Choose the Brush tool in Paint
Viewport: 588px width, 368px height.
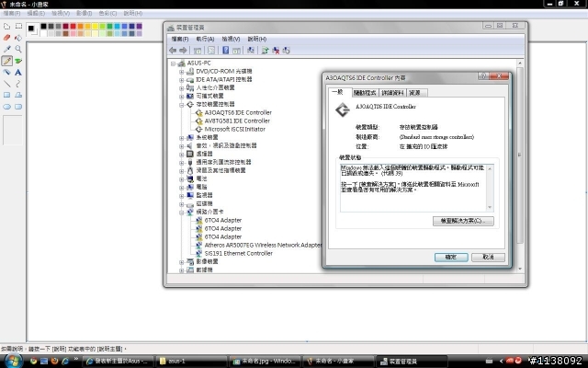18,61
